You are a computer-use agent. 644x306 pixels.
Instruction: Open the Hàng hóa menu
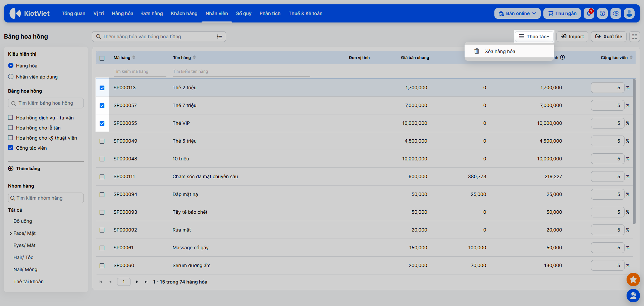point(122,13)
